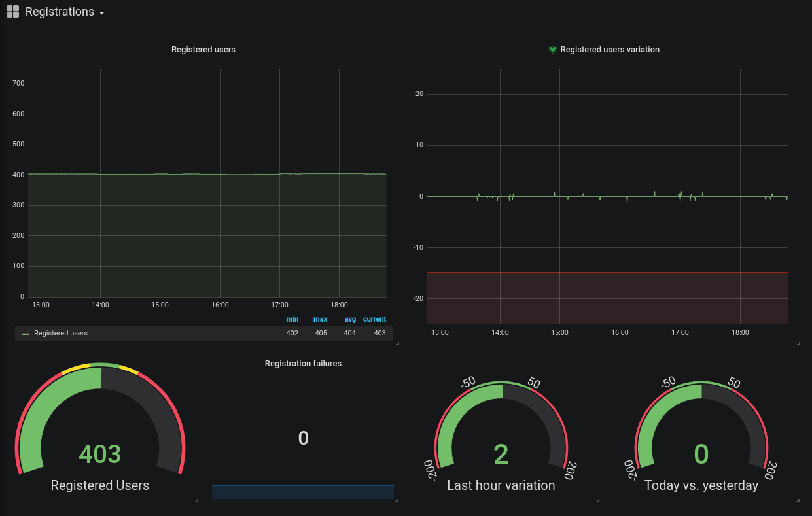Click the 20 y-axis label in variation chart
Image resolution: width=812 pixels, height=516 pixels.
(419, 94)
